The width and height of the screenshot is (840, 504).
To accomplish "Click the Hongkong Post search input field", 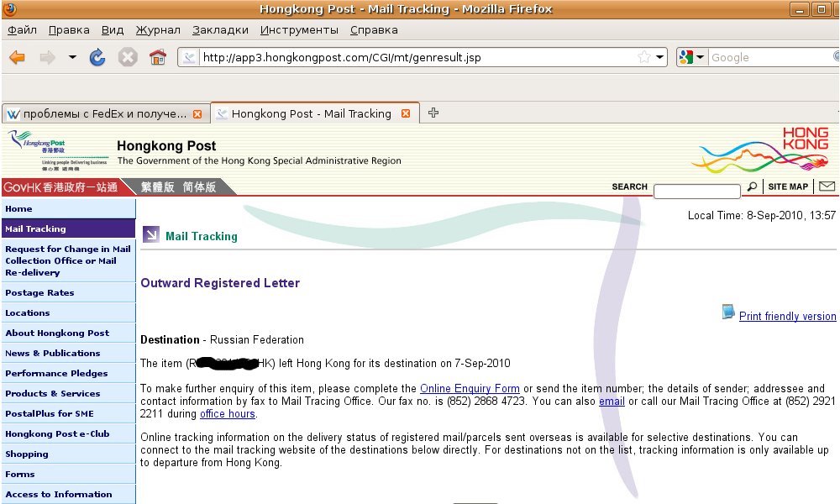I will pyautogui.click(x=696, y=191).
